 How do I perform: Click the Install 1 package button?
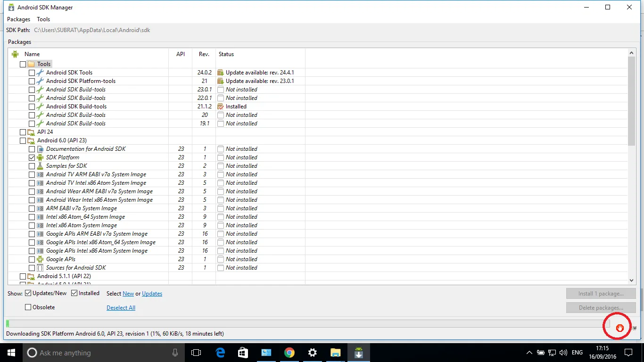click(x=601, y=294)
